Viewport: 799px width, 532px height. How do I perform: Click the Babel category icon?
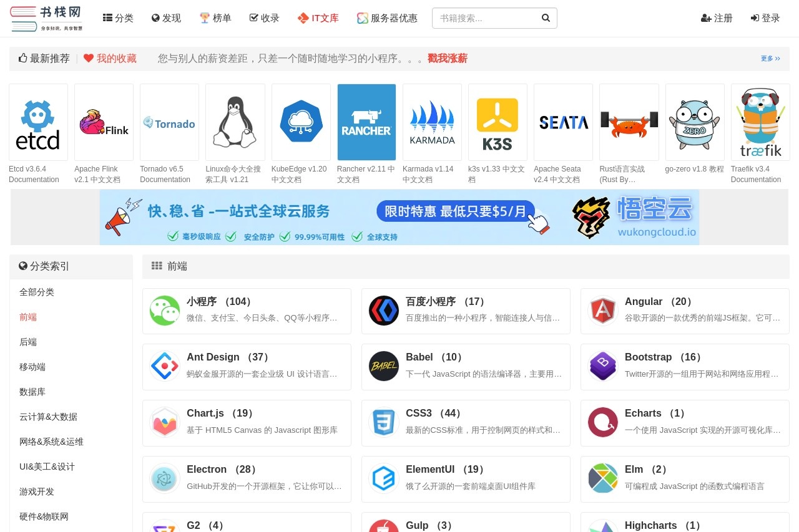click(384, 366)
